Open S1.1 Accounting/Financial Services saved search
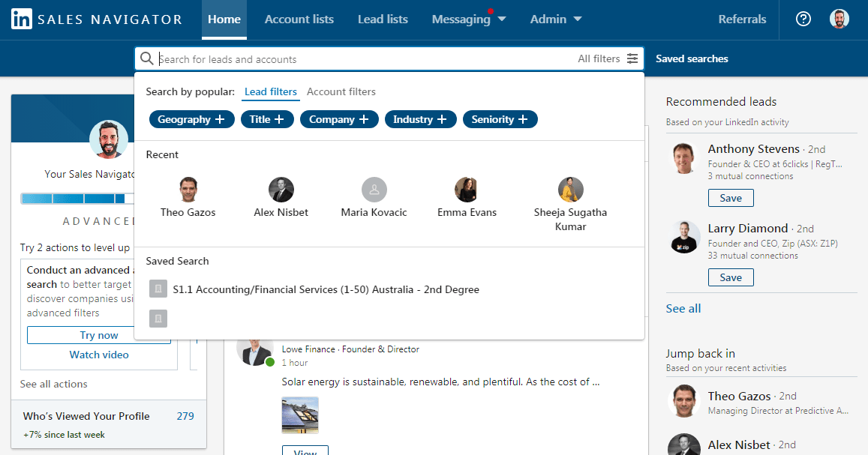This screenshot has width=868, height=455. click(326, 289)
